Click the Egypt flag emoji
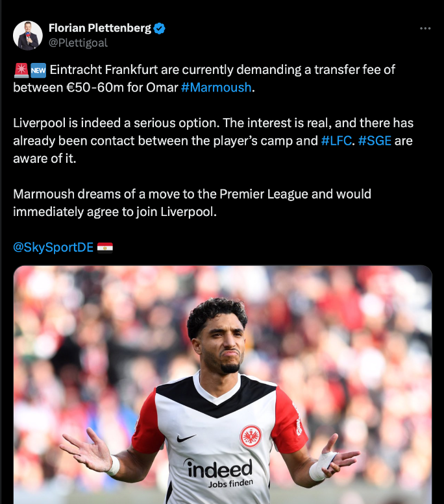The height and width of the screenshot is (504, 444). pyautogui.click(x=105, y=248)
